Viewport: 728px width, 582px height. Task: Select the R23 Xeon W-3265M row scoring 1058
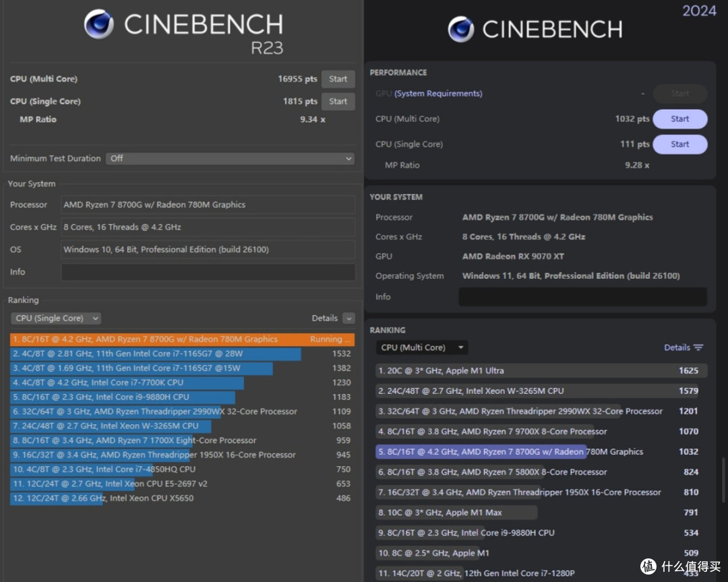(x=182, y=426)
